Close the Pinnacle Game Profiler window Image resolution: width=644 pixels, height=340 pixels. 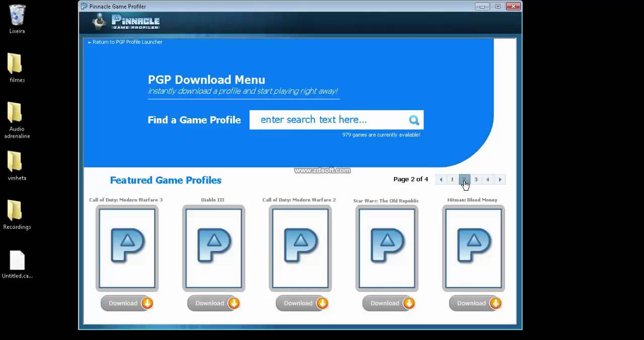pos(513,7)
